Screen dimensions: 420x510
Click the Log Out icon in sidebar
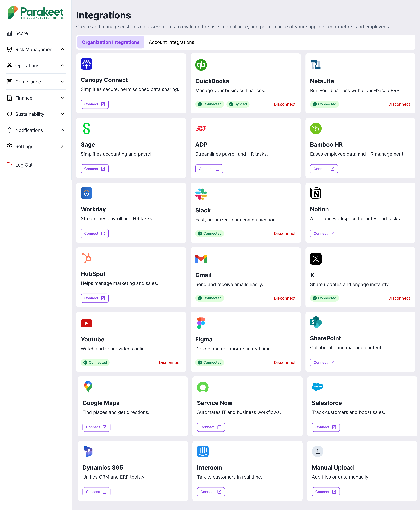9,165
